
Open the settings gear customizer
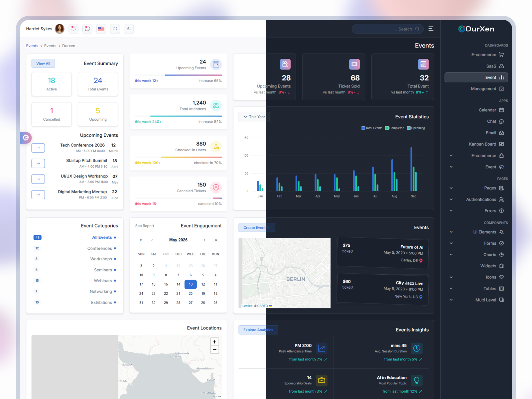coord(26,138)
